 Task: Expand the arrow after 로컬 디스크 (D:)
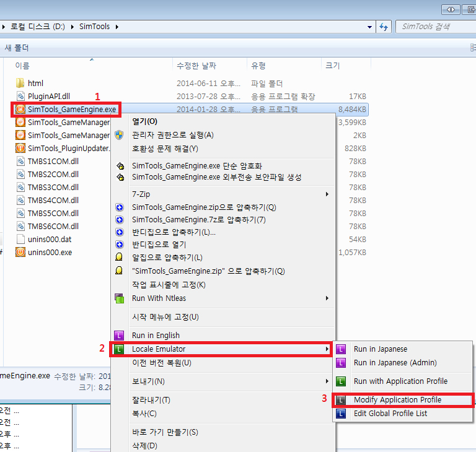coord(73,27)
